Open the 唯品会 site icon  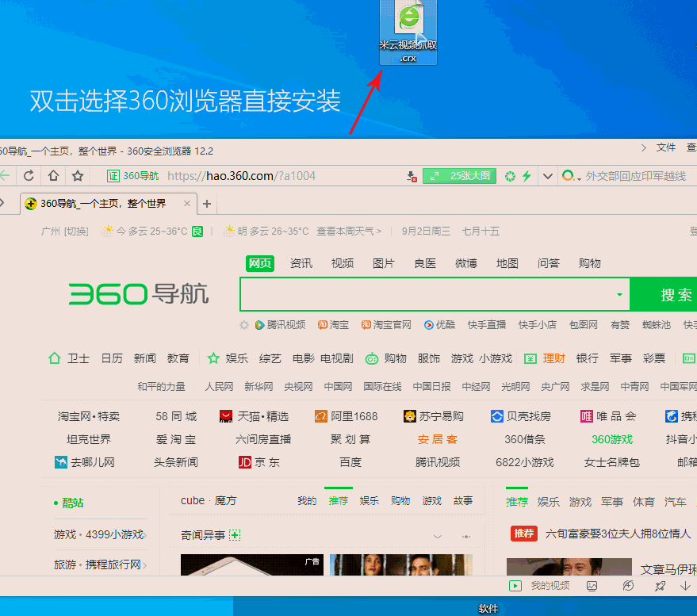[x=586, y=416]
